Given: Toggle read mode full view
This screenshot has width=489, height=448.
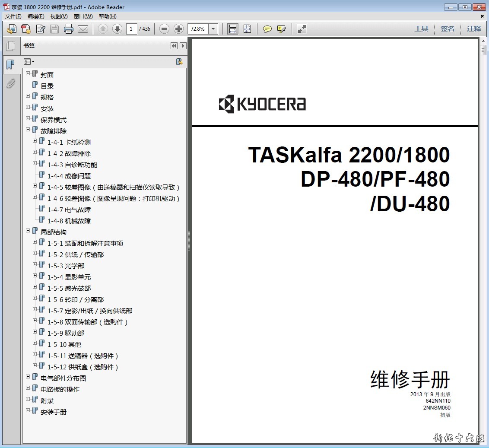Looking at the screenshot, I should click(302, 29).
